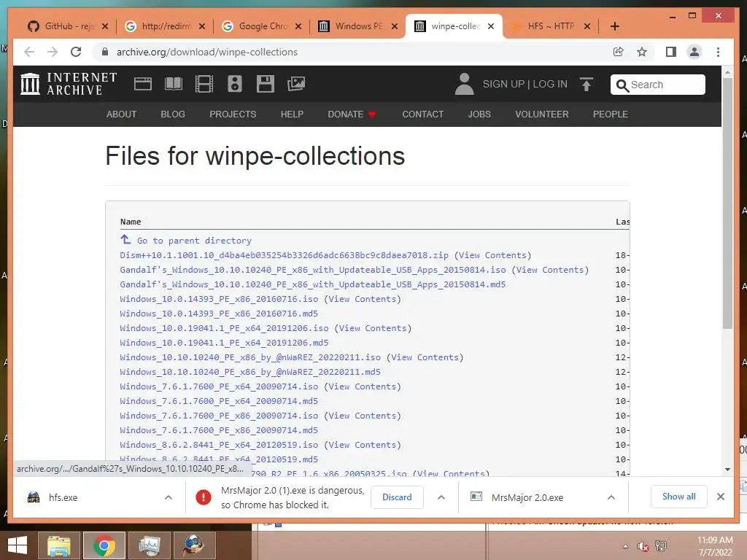
Task: Click the taskbar clock 11:09 AM
Action: pos(715,540)
